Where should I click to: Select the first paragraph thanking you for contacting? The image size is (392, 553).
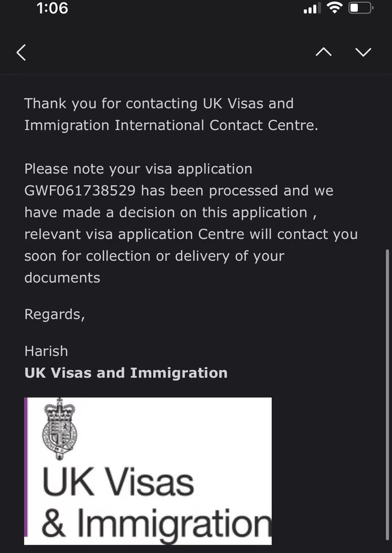(158, 114)
